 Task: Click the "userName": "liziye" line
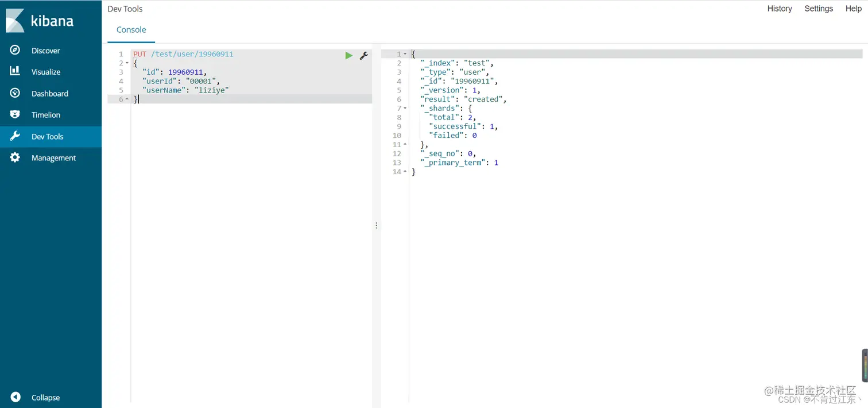(185, 90)
